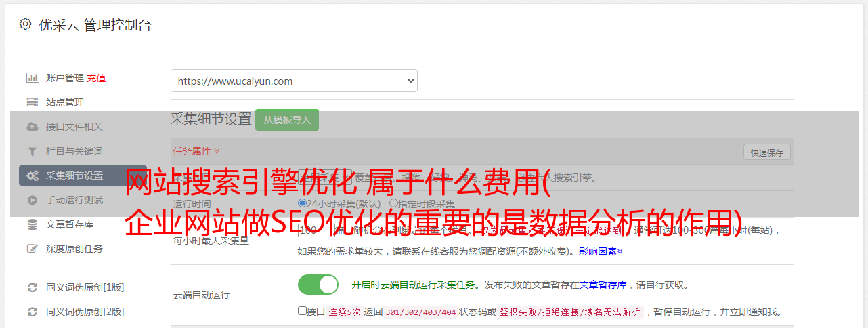The width and height of the screenshot is (868, 328).
Task: Select the 24小时采集(默认) radio button
Action: (x=303, y=203)
